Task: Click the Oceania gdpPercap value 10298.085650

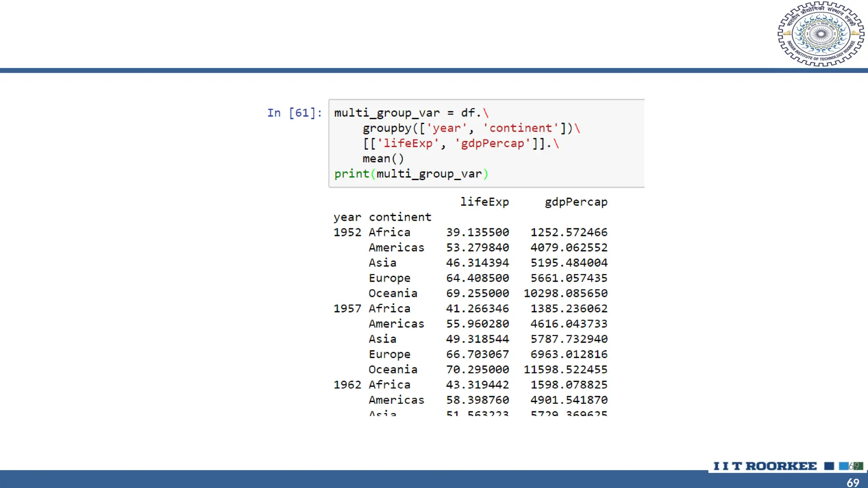Action: [565, 293]
